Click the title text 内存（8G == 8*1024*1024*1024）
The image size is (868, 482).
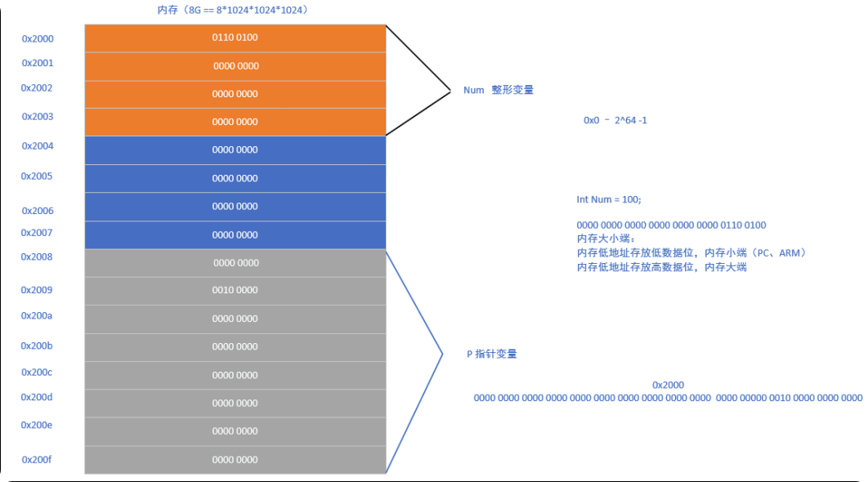click(233, 10)
